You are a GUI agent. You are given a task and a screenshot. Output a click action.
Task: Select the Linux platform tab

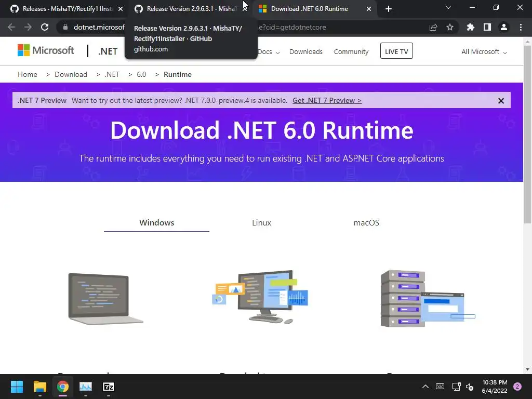tap(262, 222)
